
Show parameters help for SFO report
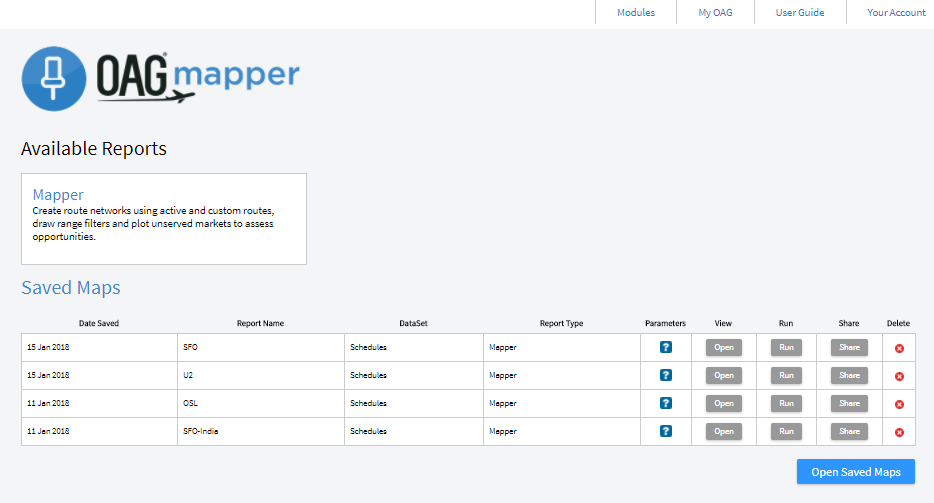(666, 347)
